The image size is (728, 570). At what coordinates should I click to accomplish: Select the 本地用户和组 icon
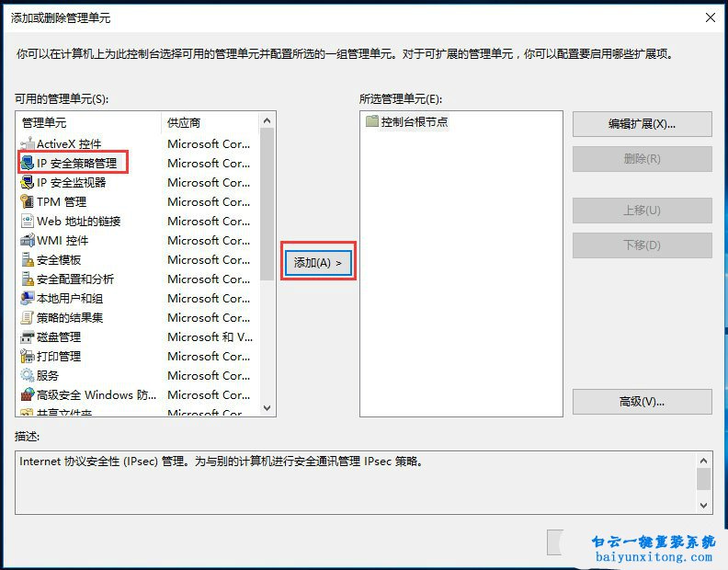(28, 298)
